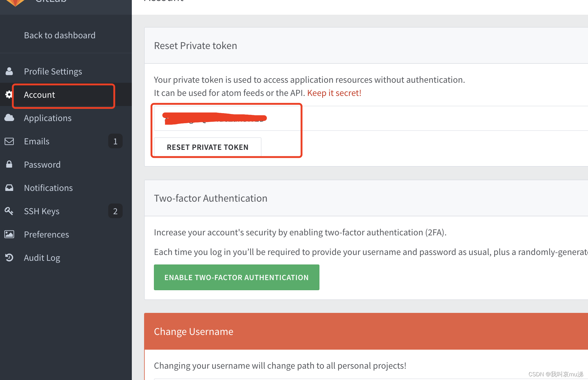
Task: Click the Preferences image icon
Action: pos(9,234)
